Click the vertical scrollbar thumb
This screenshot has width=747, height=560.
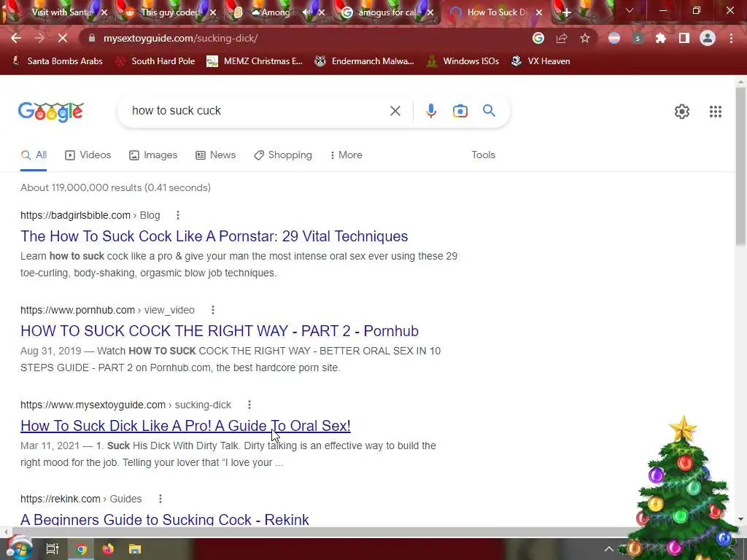click(x=741, y=167)
